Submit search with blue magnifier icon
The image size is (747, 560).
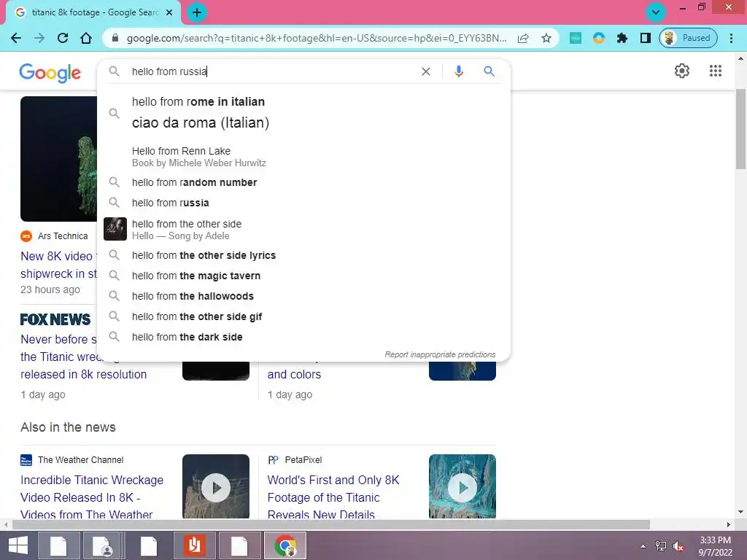[489, 71]
